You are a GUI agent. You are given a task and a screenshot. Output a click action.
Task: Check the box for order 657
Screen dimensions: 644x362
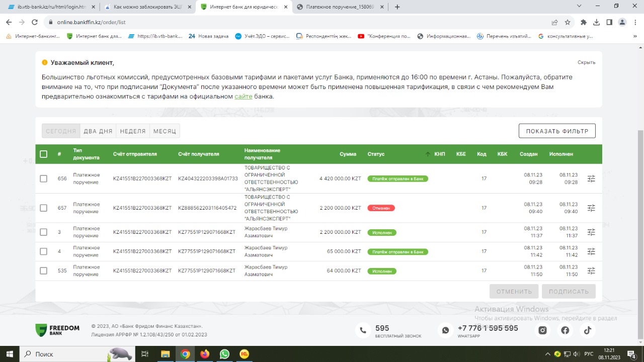click(x=43, y=208)
